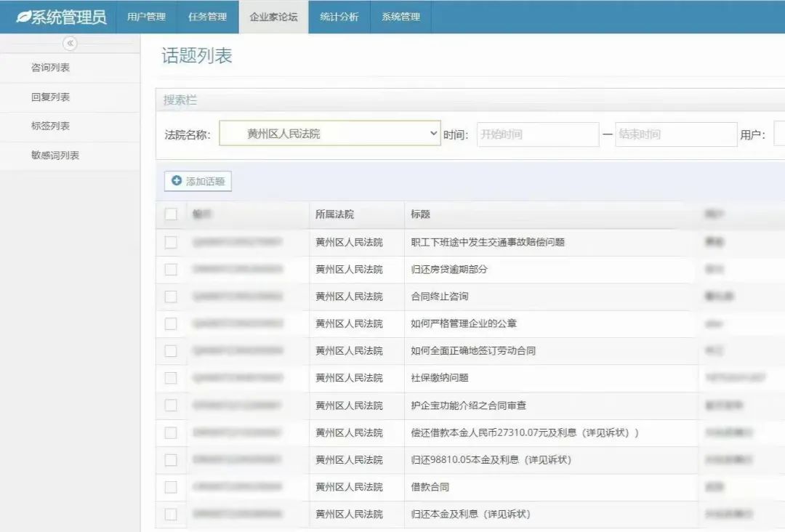Image resolution: width=785 pixels, height=532 pixels.
Task: Open the 统计分析 menu
Action: point(339,17)
